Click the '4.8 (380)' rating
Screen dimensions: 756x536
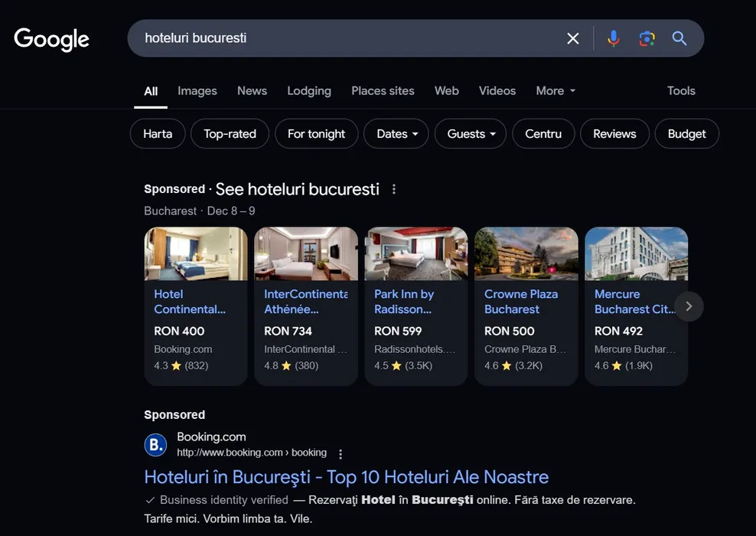pyautogui.click(x=292, y=366)
